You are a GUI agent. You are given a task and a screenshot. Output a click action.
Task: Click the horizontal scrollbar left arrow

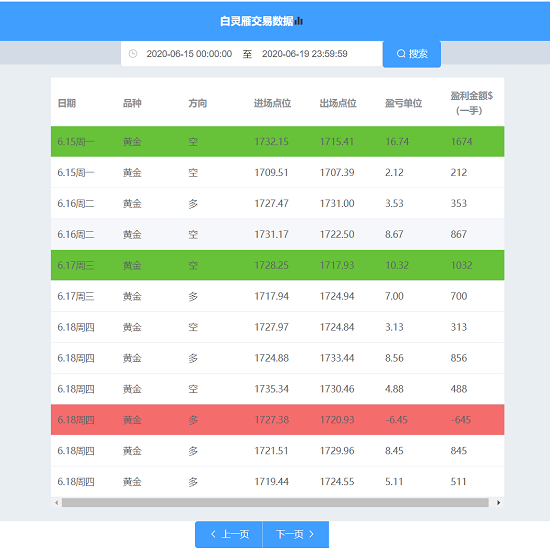coord(57,503)
